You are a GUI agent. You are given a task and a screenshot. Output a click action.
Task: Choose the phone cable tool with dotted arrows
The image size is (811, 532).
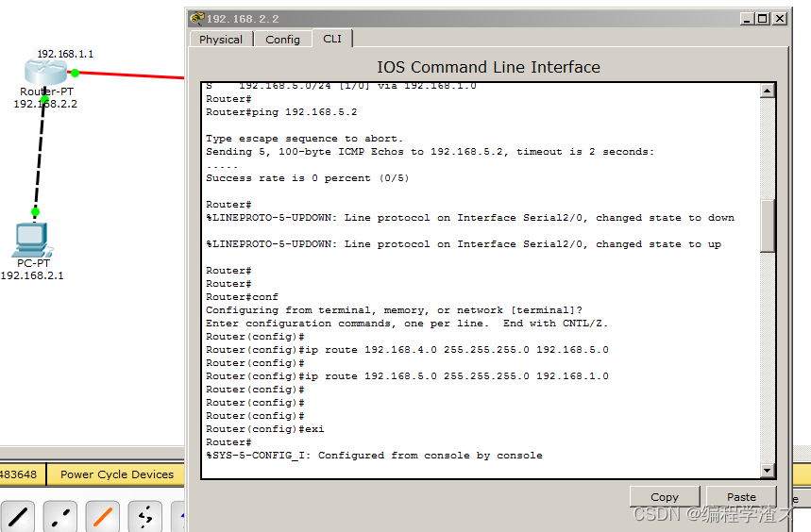[145, 517]
